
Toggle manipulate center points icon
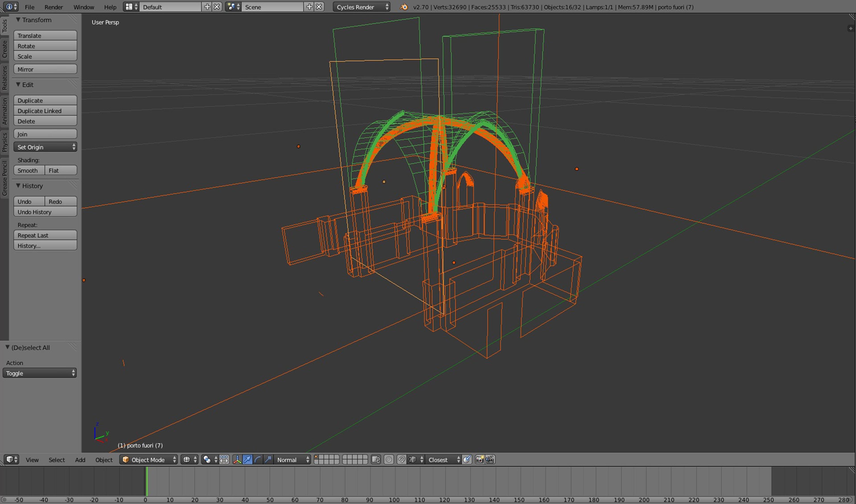(224, 459)
